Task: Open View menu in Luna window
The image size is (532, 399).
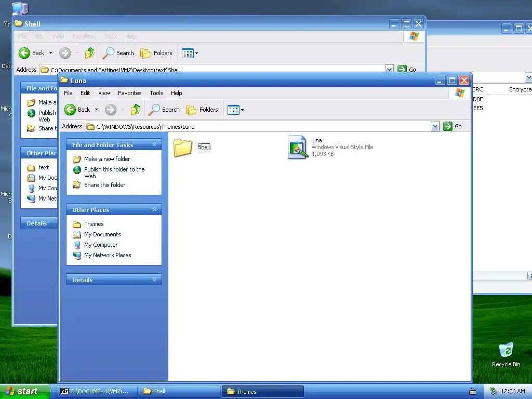Action: point(104,93)
